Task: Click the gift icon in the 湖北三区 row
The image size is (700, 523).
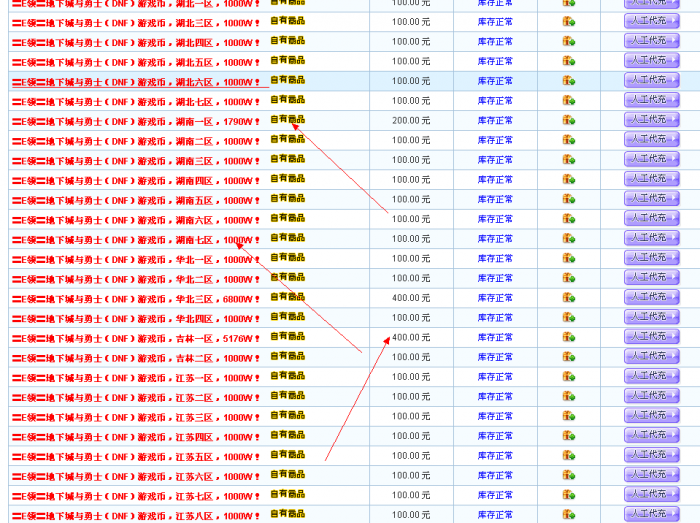Action: (568, 21)
